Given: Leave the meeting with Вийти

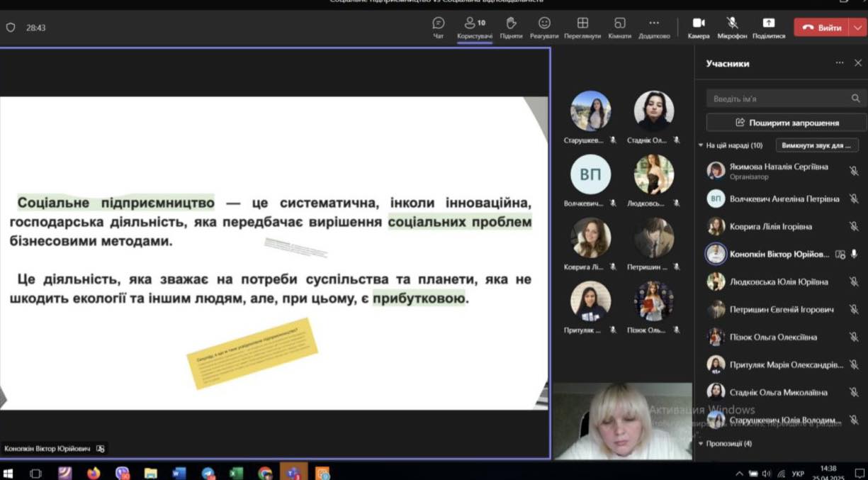Looking at the screenshot, I should pyautogui.click(x=822, y=28).
